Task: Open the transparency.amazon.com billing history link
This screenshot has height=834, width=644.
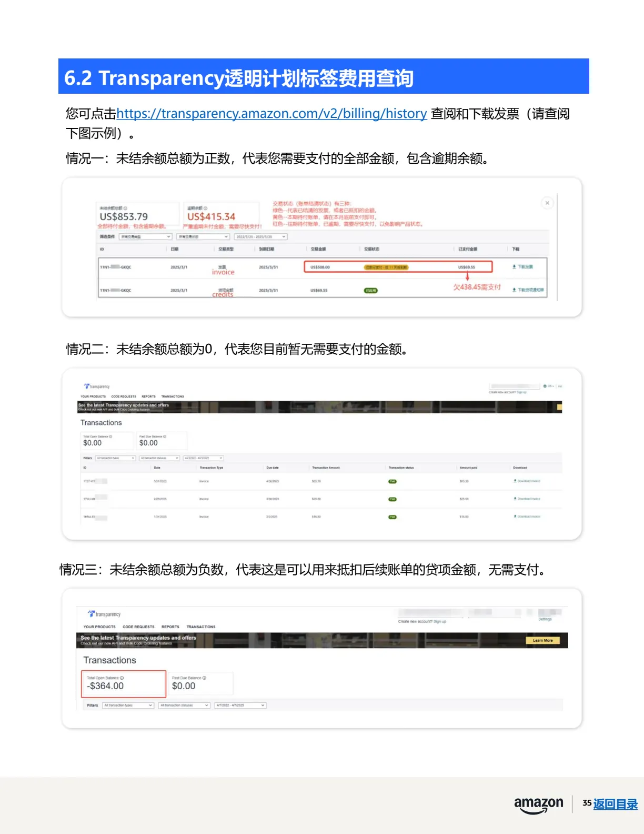Action: click(x=271, y=113)
